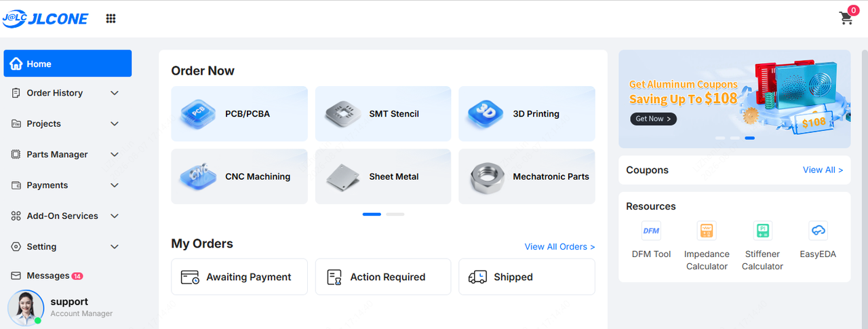
Task: Click the Coupons label
Action: 647,170
